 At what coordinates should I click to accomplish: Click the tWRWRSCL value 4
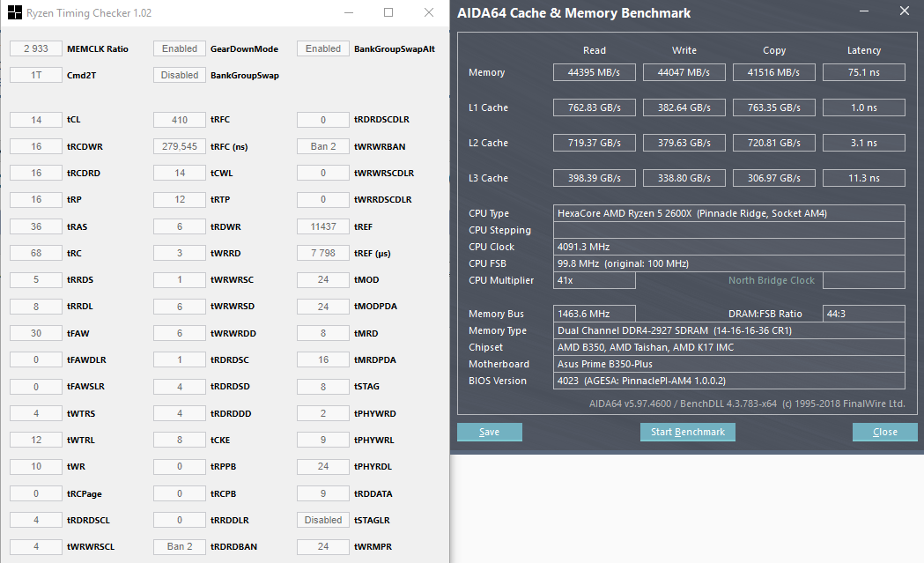[x=36, y=546]
